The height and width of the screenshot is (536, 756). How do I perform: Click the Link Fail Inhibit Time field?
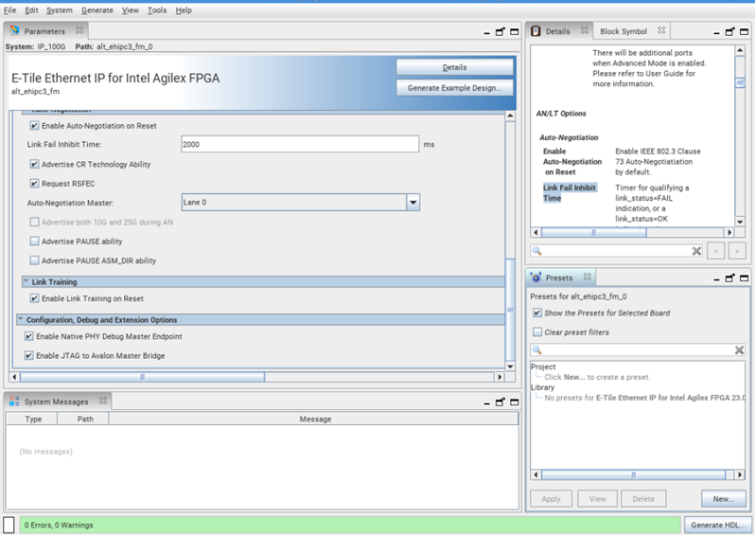(300, 144)
